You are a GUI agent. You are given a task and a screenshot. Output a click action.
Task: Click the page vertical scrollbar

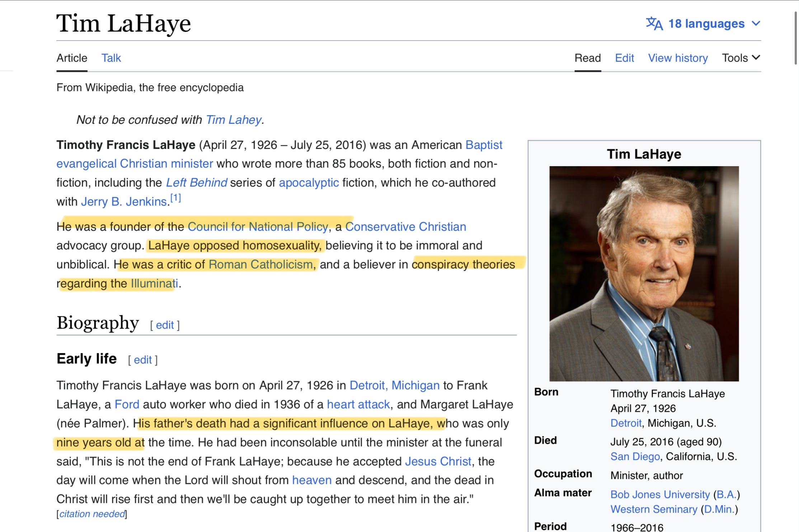pyautogui.click(x=795, y=38)
